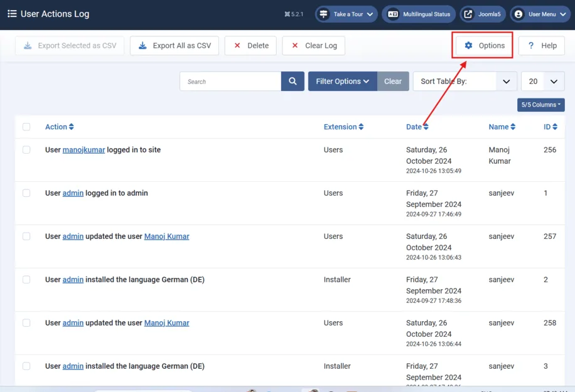Click Export All as CSV button
The image size is (575, 392).
coord(174,45)
